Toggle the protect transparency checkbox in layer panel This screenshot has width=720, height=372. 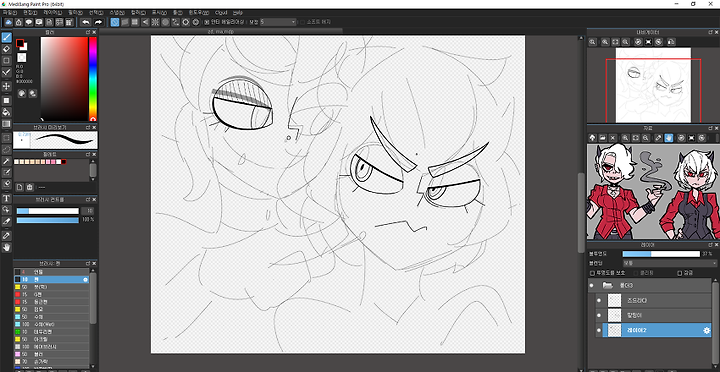592,273
